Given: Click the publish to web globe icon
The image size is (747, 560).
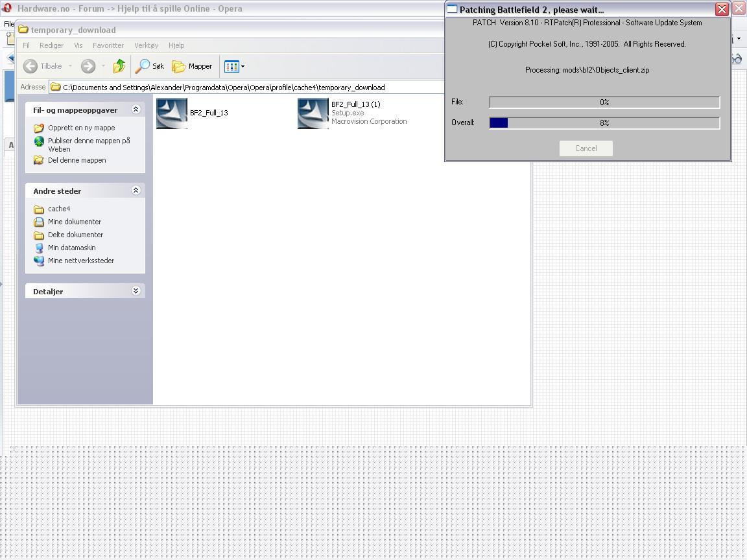Looking at the screenshot, I should pos(39,141).
